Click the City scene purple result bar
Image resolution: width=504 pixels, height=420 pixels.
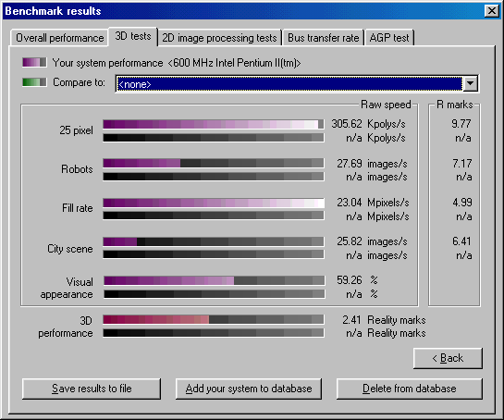pyautogui.click(x=214, y=241)
